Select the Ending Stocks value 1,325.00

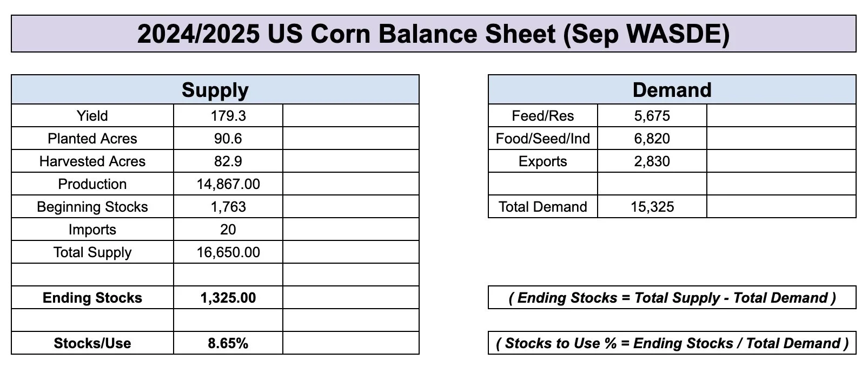pyautogui.click(x=228, y=298)
